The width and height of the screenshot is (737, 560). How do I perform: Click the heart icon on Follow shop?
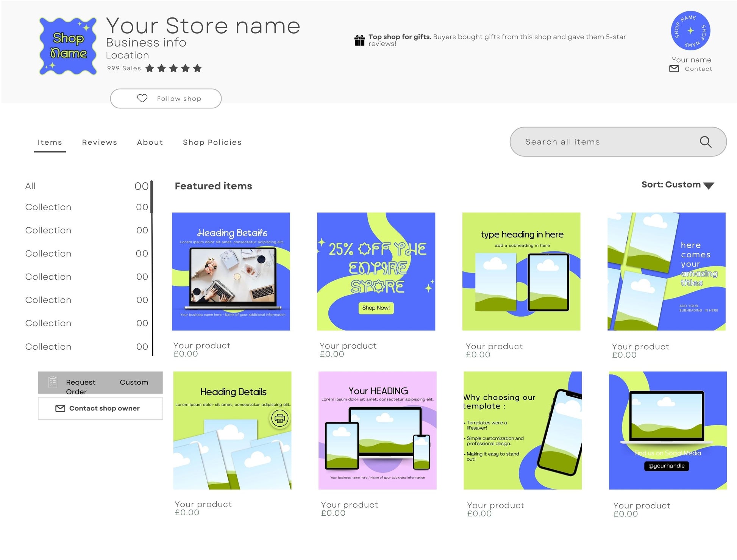[x=142, y=98]
